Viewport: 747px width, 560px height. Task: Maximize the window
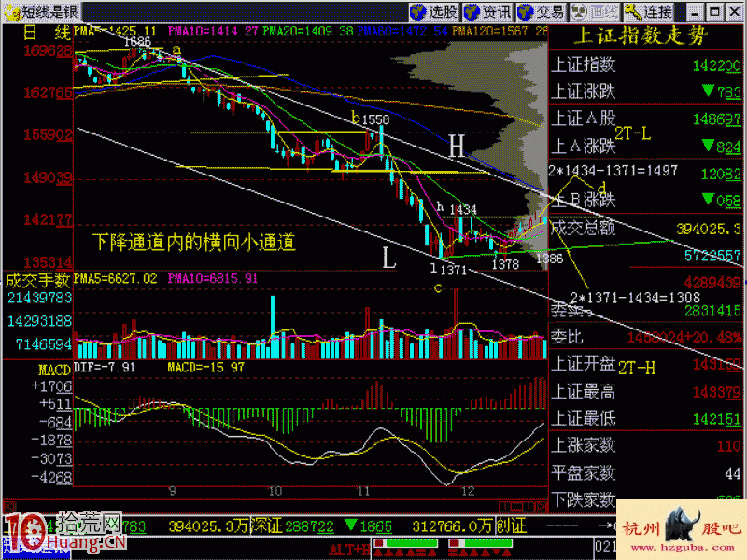[714, 12]
